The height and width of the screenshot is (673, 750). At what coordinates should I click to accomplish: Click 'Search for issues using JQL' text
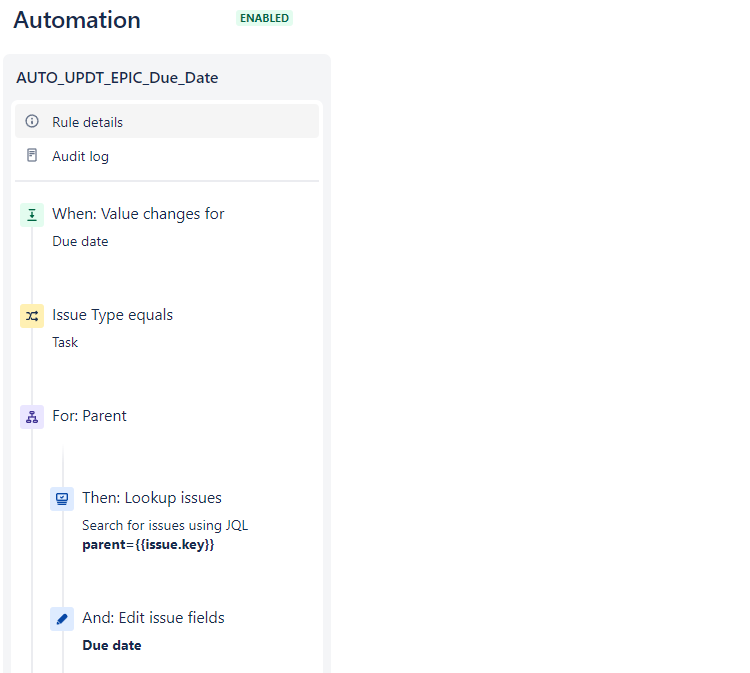165,525
